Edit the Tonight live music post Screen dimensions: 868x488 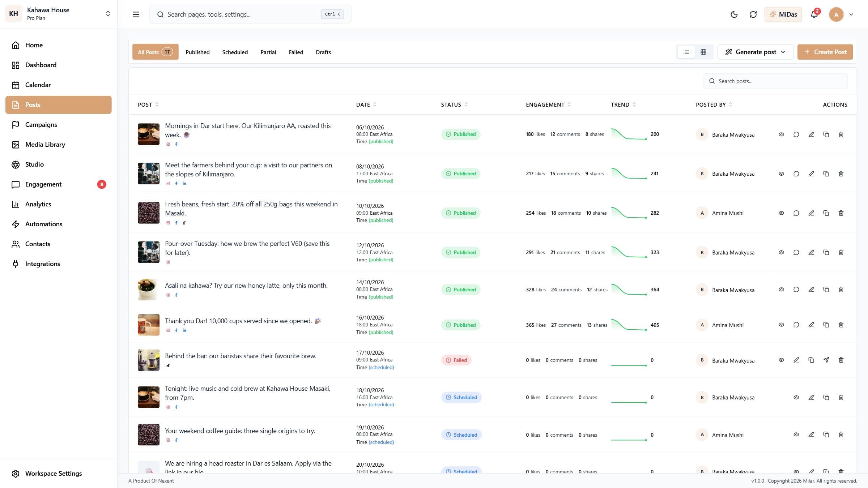(811, 398)
